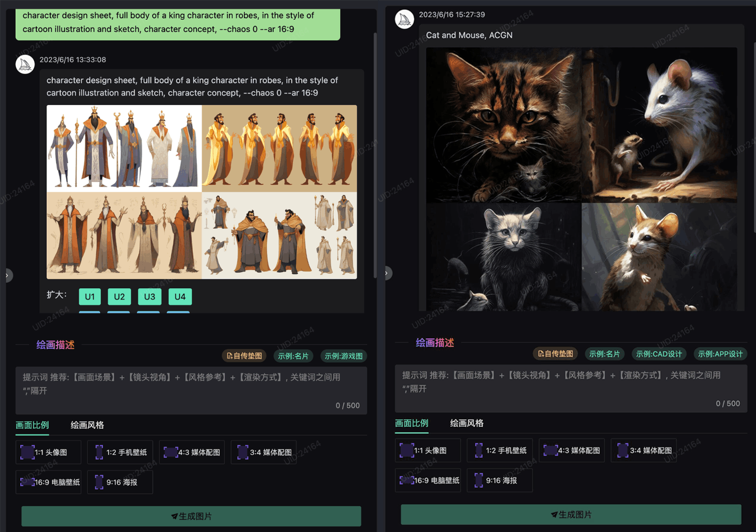Click the sailboat avatar beside 13:33:08 timestamp
The height and width of the screenshot is (532, 756).
25,64
